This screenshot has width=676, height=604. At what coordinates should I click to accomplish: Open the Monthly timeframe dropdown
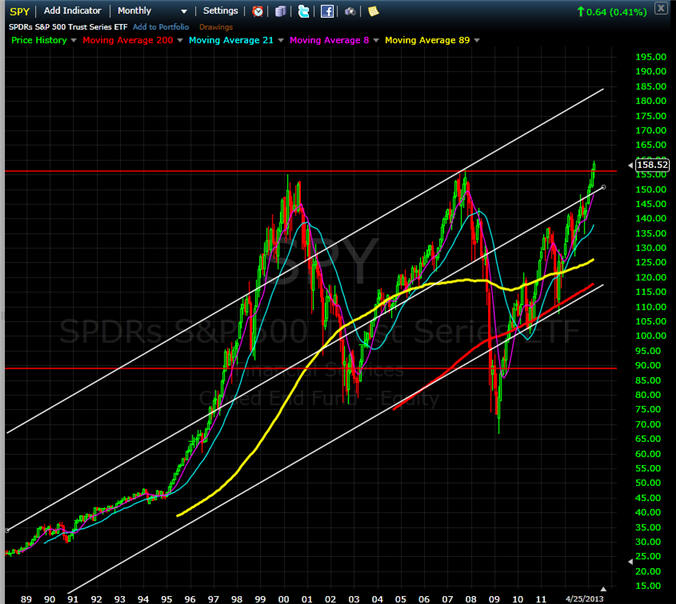point(152,11)
